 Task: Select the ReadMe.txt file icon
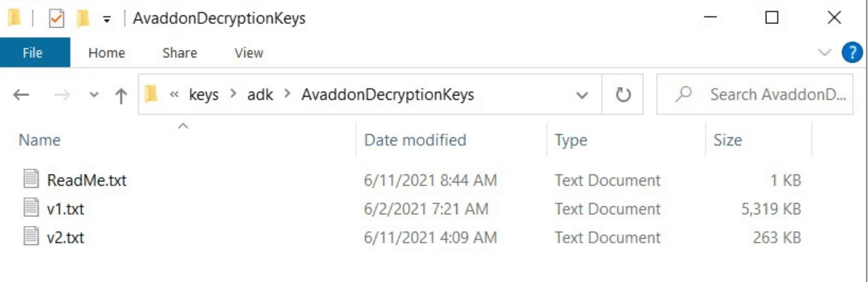tap(30, 180)
